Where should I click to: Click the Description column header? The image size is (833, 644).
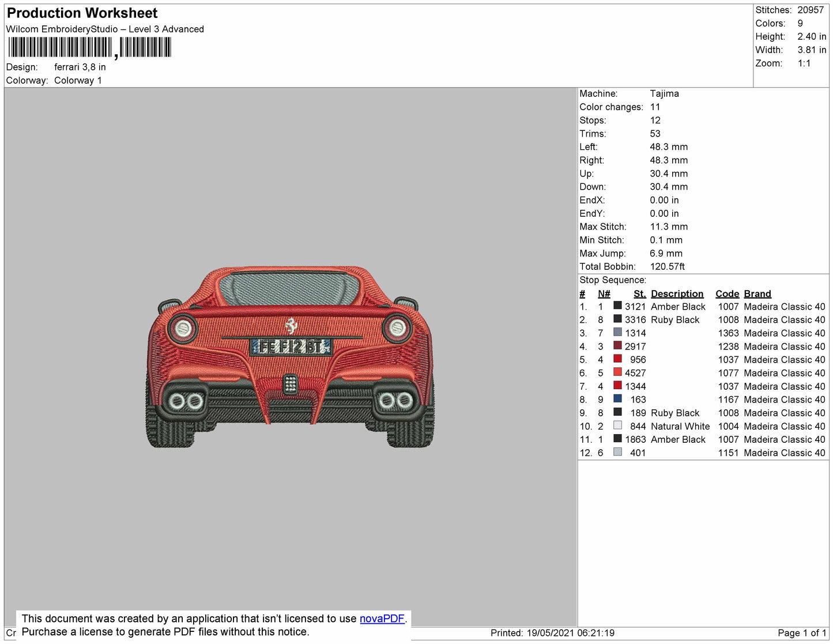[677, 293]
